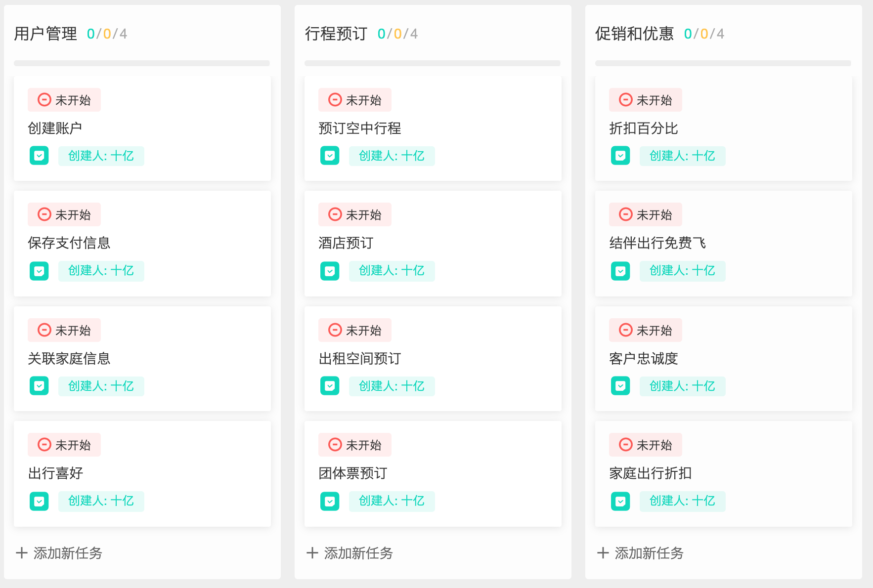
Task: Click the green checkbox icon on 创建账户 card
Action: pos(39,156)
